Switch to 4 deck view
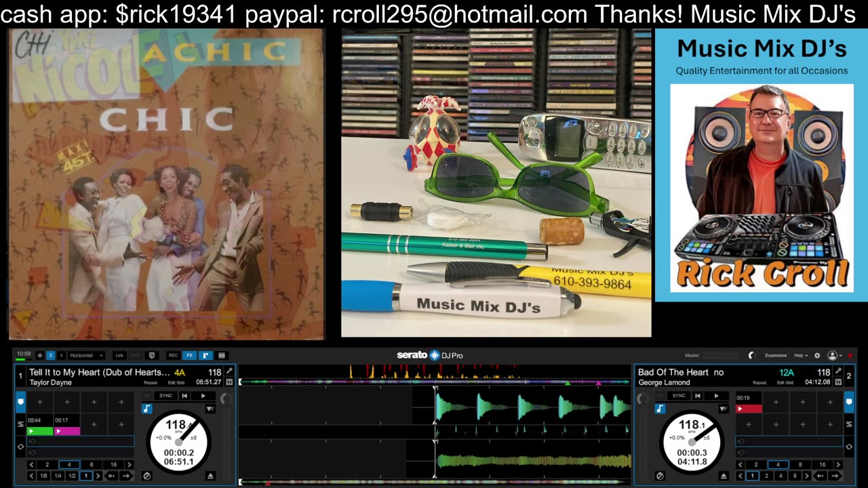 click(x=61, y=355)
